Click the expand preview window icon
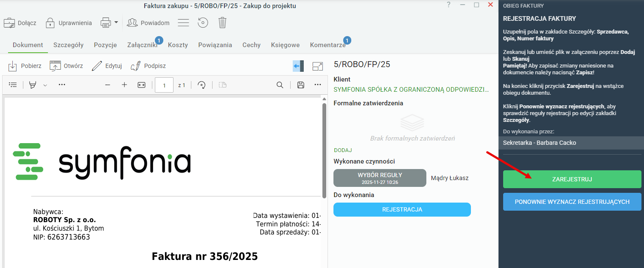Screen dimensions: 644x268 (318, 66)
